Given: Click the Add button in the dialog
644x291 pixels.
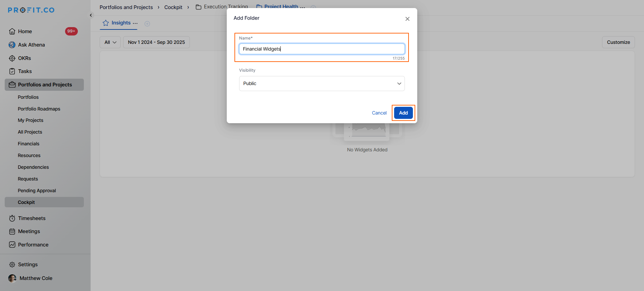Looking at the screenshot, I should tap(404, 113).
